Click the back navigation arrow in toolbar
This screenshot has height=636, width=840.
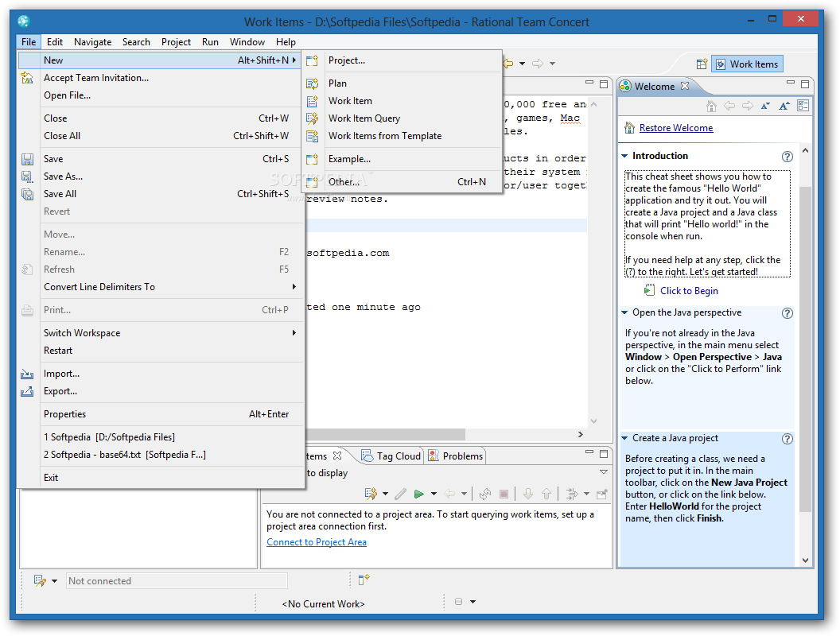(x=507, y=64)
